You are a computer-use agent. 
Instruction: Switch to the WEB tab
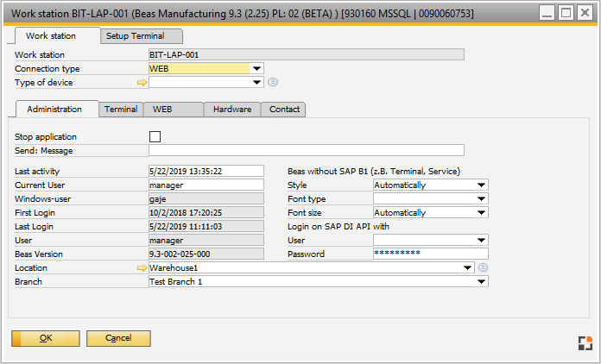(163, 110)
